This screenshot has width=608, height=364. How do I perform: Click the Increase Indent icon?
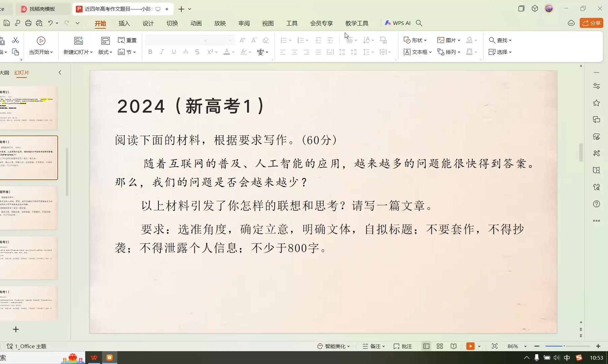[x=330, y=40]
